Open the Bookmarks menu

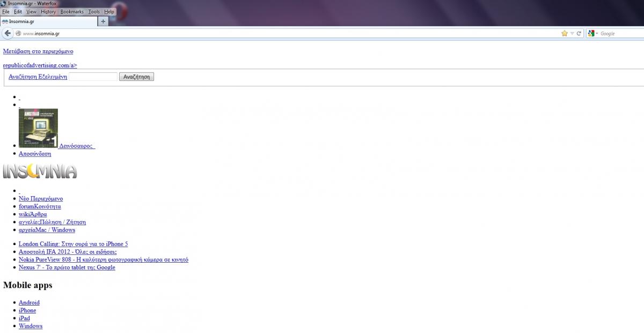(72, 11)
